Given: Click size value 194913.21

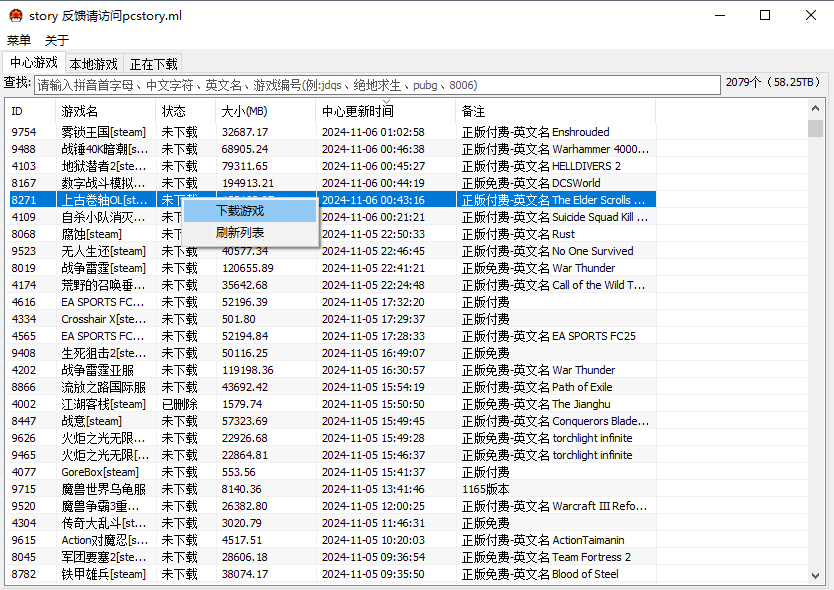Looking at the screenshot, I should [x=247, y=183].
